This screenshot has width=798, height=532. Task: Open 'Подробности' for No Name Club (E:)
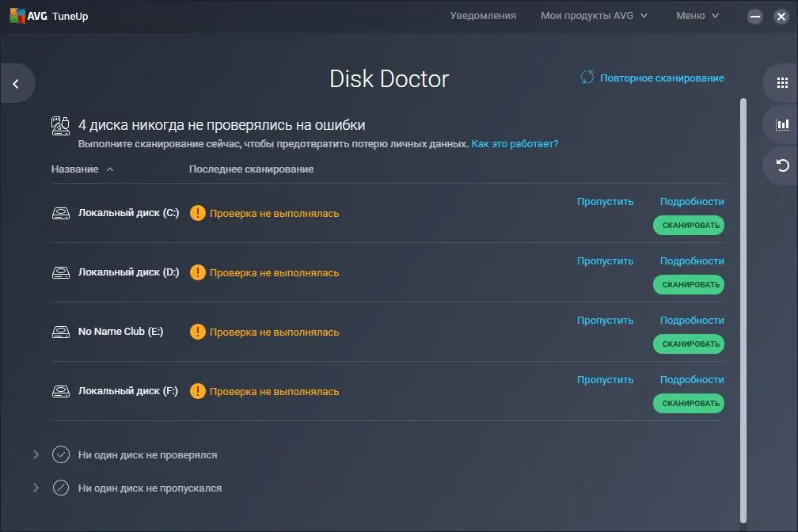click(x=692, y=321)
